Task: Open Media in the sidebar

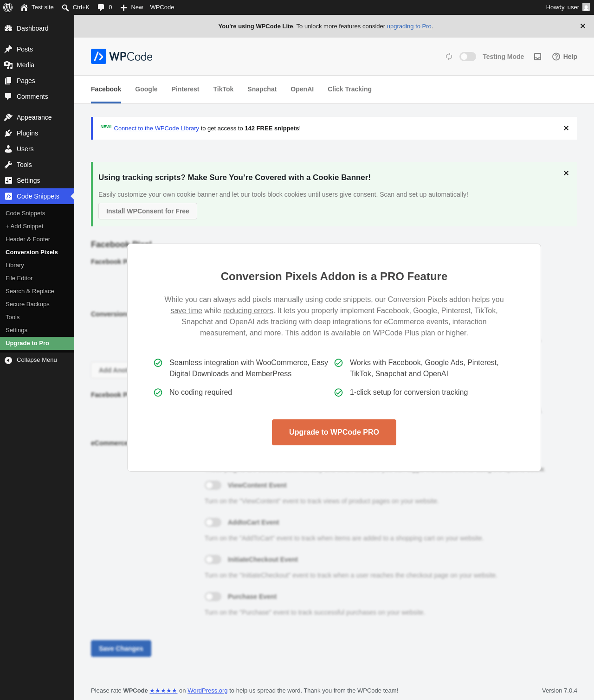Action: (x=37, y=65)
